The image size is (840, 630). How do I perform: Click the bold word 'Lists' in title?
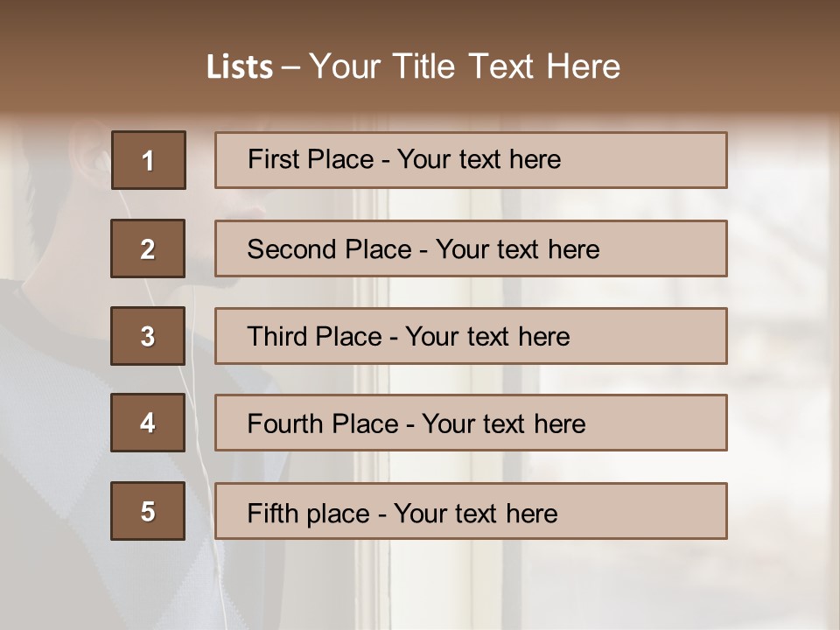[240, 67]
